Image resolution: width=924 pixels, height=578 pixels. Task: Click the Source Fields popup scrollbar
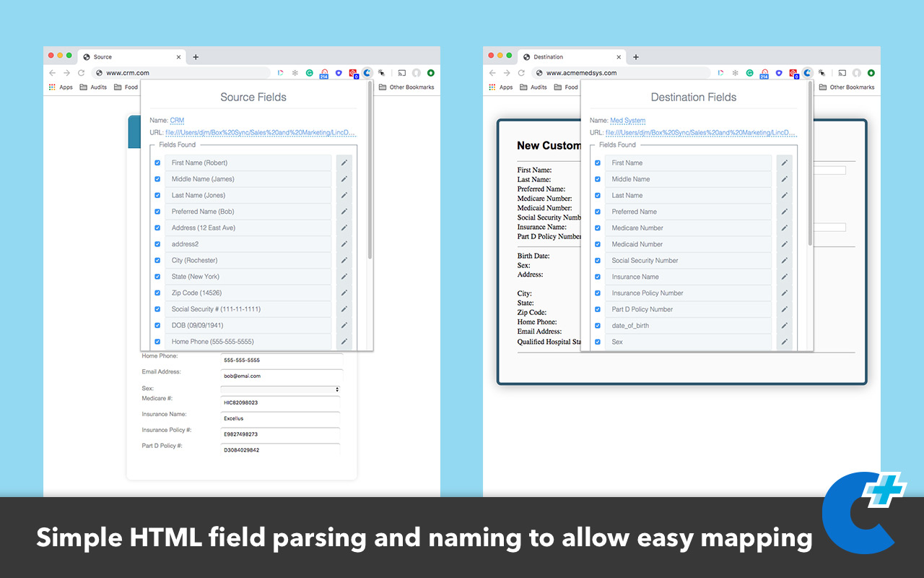point(370,173)
